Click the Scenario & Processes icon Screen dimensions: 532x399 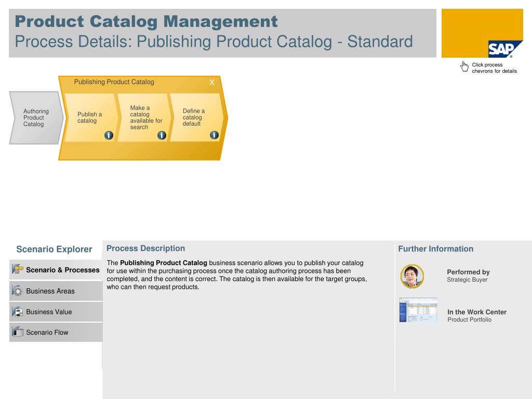(17, 270)
